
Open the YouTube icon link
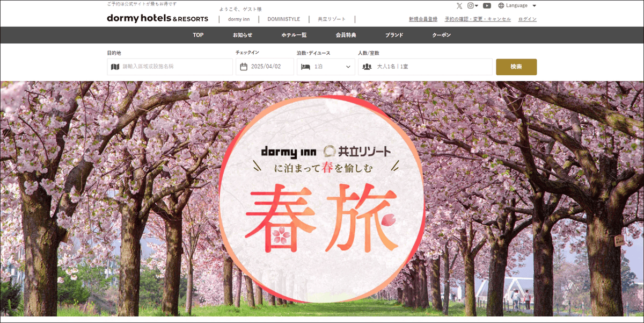[487, 6]
